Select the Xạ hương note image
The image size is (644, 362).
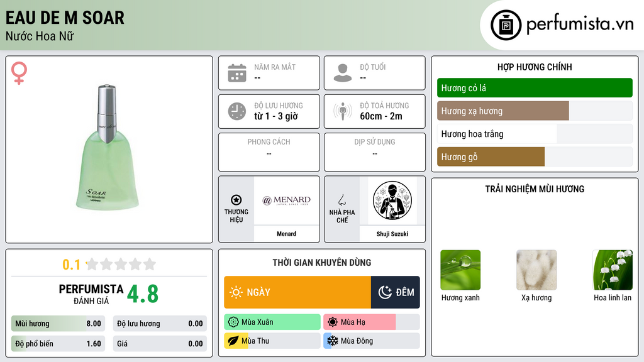pyautogui.click(x=536, y=270)
